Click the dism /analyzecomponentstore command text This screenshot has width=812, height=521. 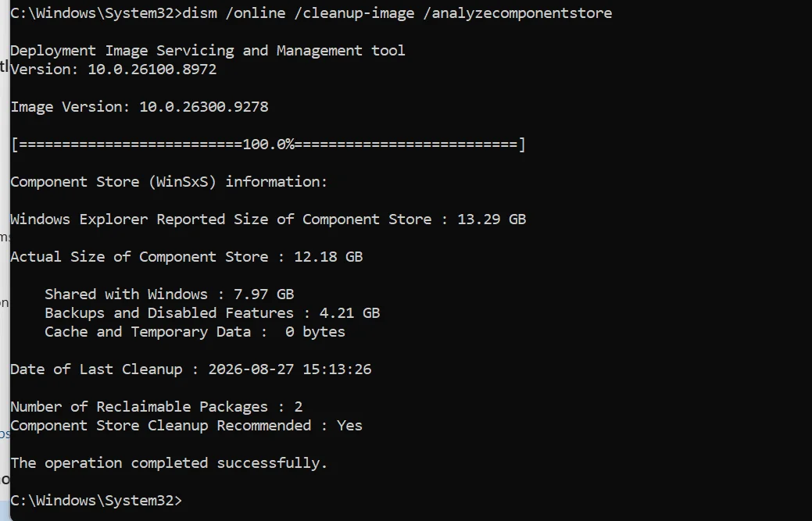397,13
